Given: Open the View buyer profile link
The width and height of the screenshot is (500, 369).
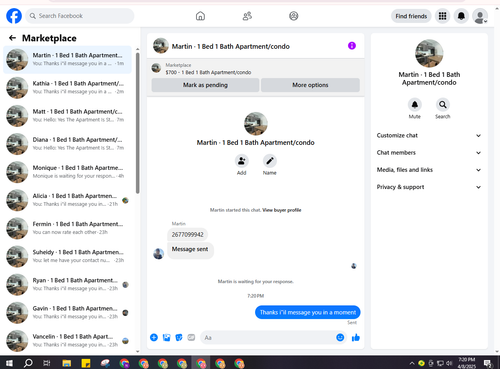Looking at the screenshot, I should pyautogui.click(x=282, y=210).
